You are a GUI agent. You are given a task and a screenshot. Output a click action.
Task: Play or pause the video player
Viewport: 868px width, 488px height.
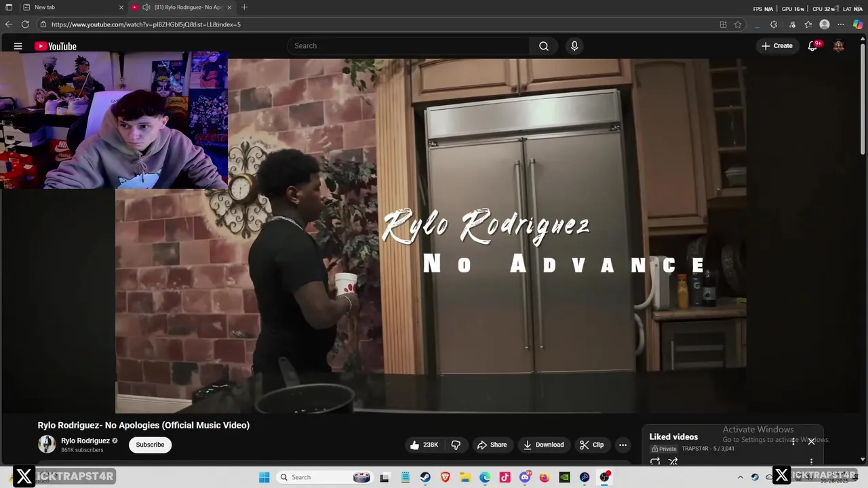tap(431, 235)
